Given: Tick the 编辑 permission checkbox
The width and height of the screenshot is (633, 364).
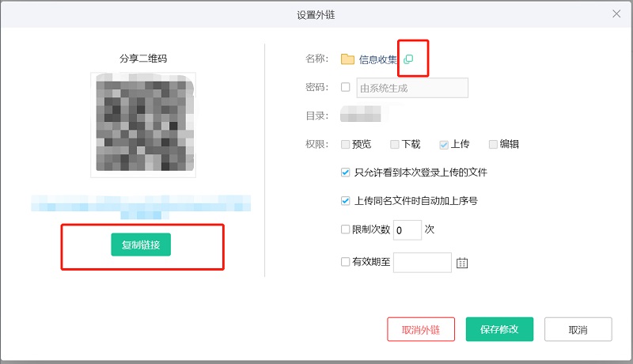Looking at the screenshot, I should tap(493, 145).
